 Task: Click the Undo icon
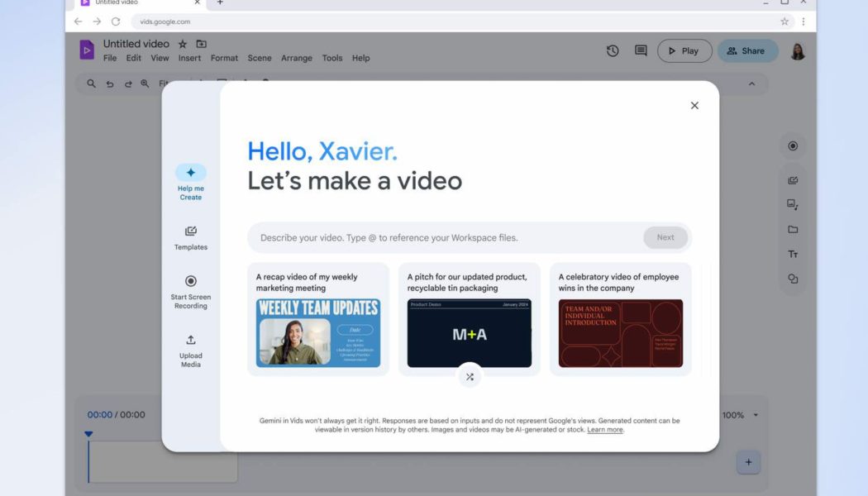click(x=108, y=83)
